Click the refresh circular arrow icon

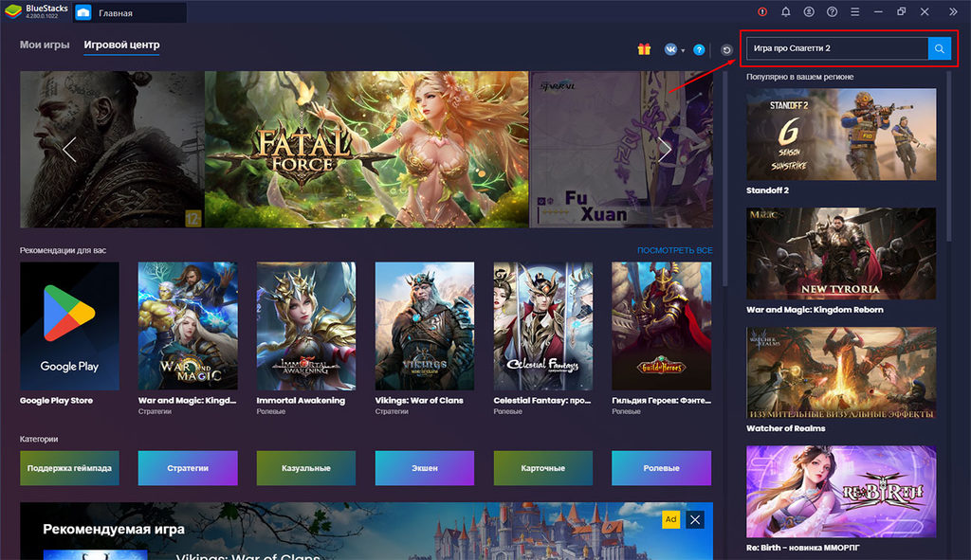[726, 50]
